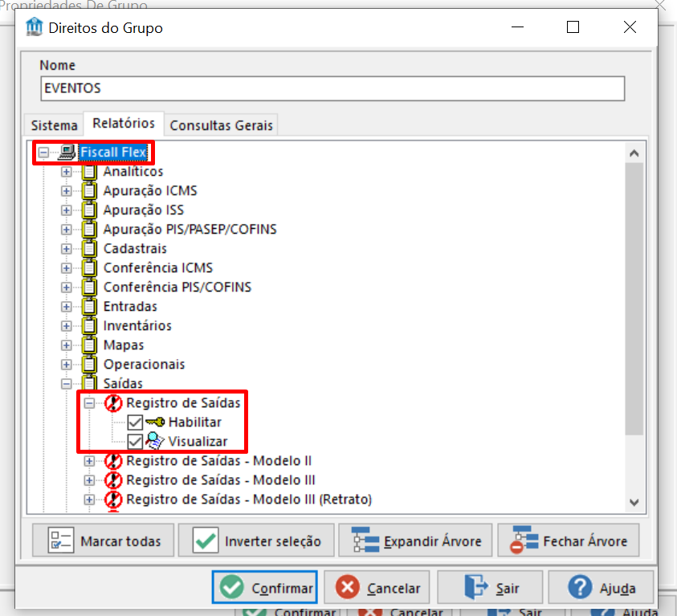Expand the Analíticos node
The height and width of the screenshot is (616, 677).
(66, 172)
